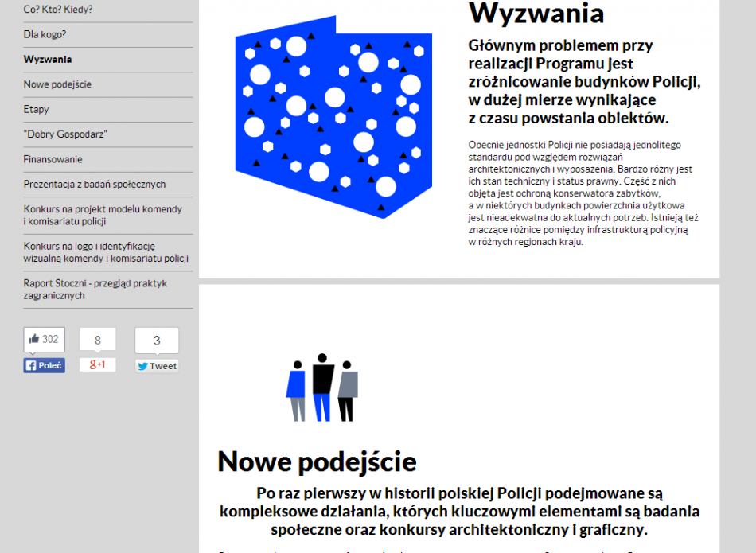The width and height of the screenshot is (756, 553).
Task: Click the Google plus count bubble showing 8
Action: pos(97,340)
